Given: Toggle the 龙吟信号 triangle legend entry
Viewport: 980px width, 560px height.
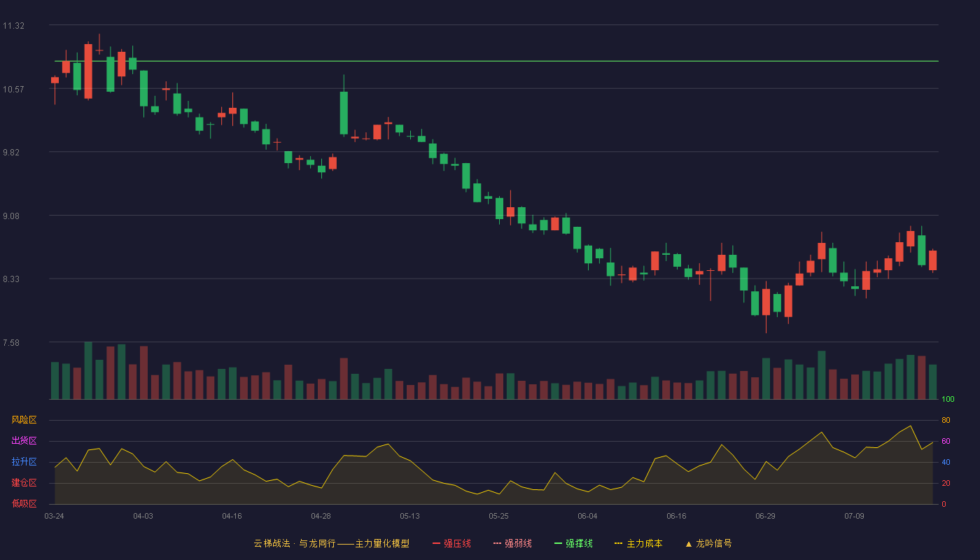Looking at the screenshot, I should coord(708,543).
